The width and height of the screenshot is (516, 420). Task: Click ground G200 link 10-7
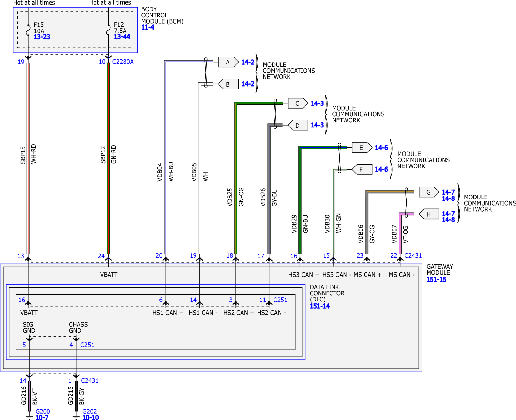42,417
